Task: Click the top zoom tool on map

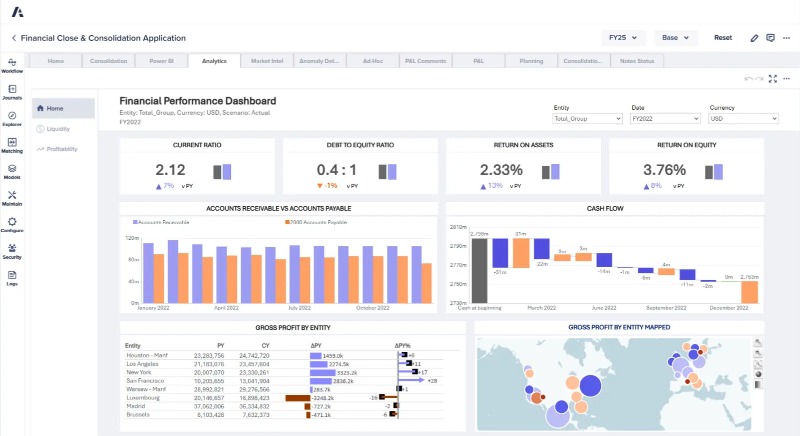Action: point(758,343)
